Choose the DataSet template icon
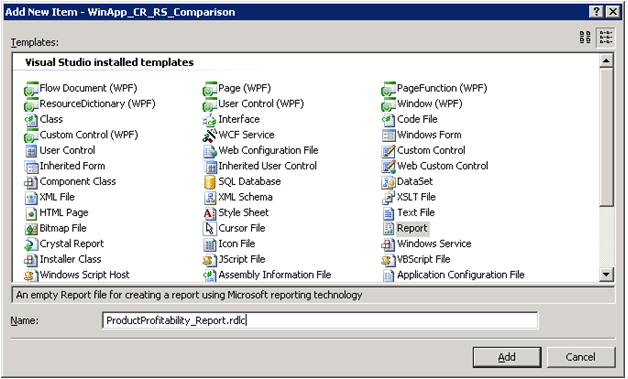This screenshot has height=379, width=628. click(388, 182)
